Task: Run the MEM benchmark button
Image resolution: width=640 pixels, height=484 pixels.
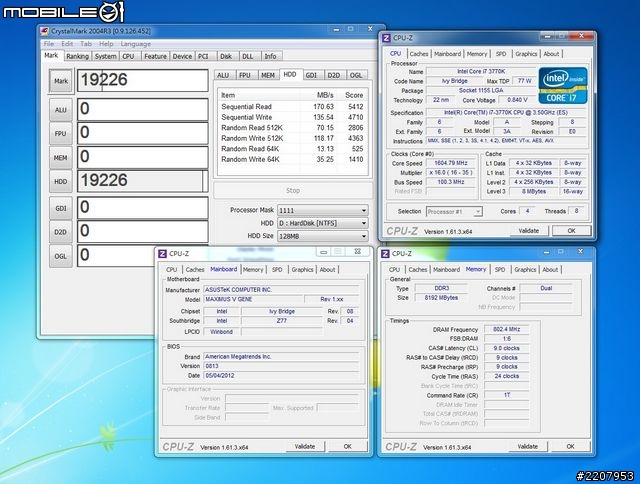Action: point(61,158)
